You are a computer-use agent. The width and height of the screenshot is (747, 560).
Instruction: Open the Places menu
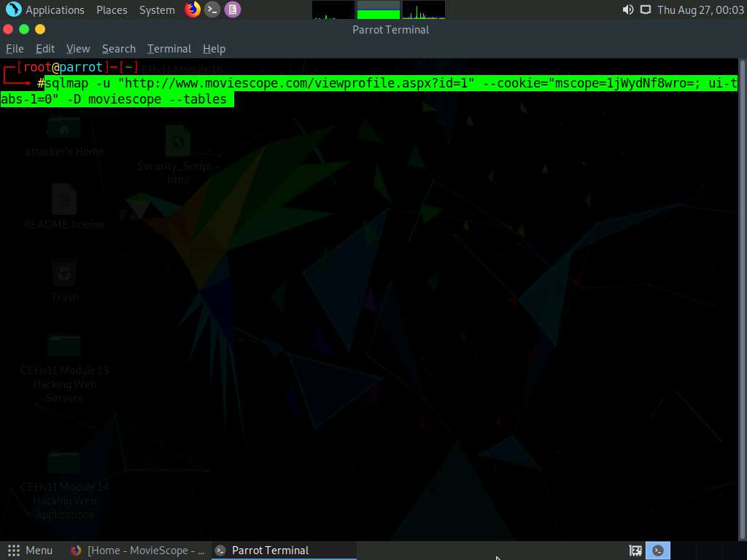112,9
